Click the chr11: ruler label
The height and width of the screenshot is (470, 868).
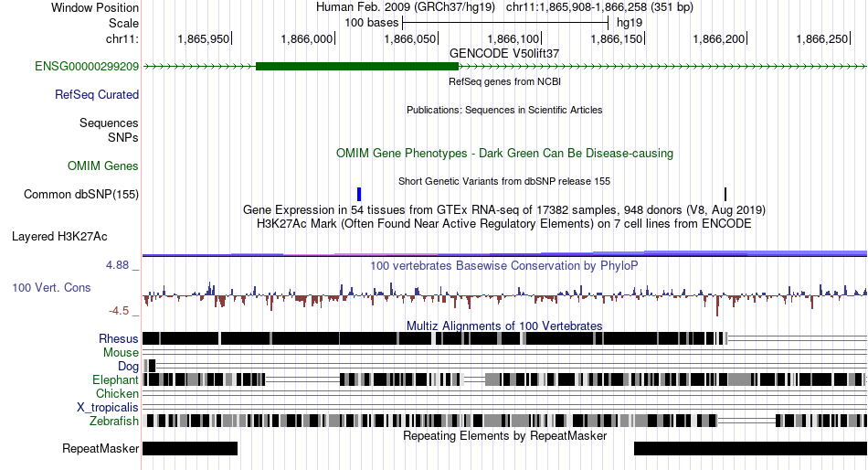[x=122, y=38]
